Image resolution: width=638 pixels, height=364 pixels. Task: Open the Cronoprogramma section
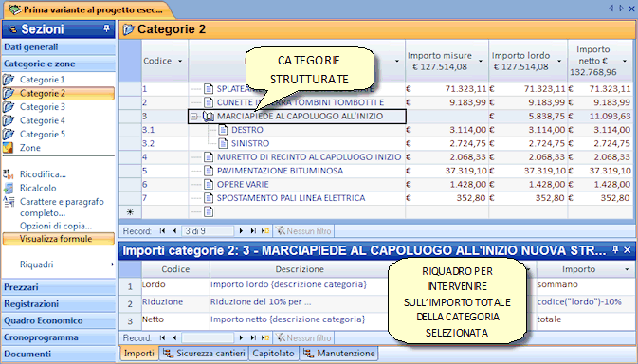tap(59, 337)
